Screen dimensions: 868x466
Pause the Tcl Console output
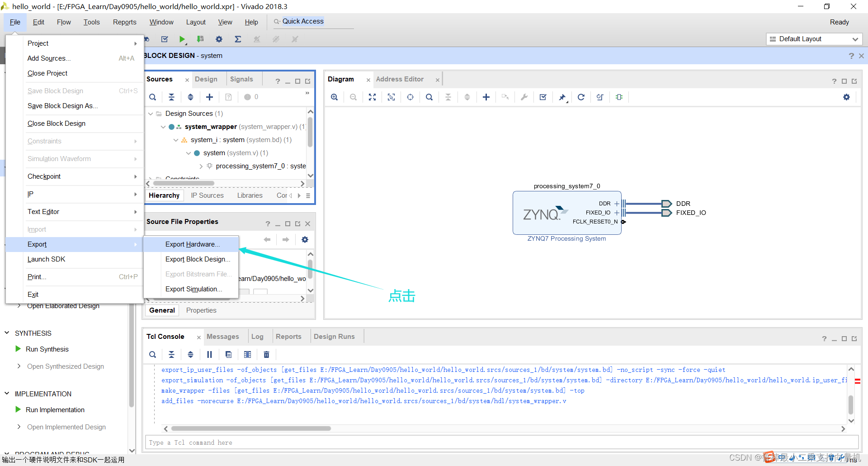click(209, 354)
